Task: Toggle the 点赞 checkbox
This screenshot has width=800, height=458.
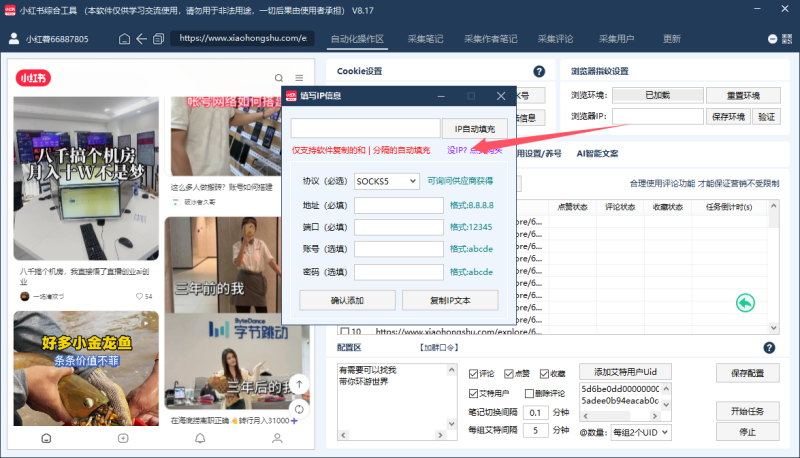Action: tap(508, 374)
